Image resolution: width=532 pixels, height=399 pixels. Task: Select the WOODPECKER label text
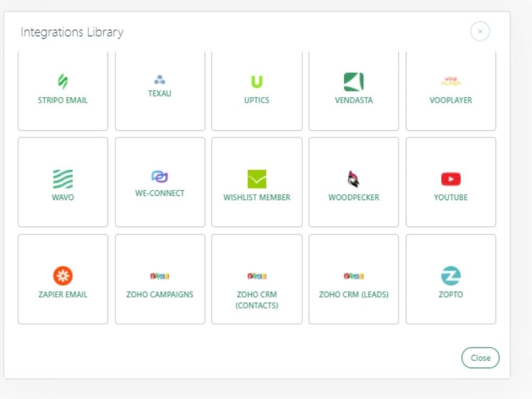pyautogui.click(x=354, y=197)
